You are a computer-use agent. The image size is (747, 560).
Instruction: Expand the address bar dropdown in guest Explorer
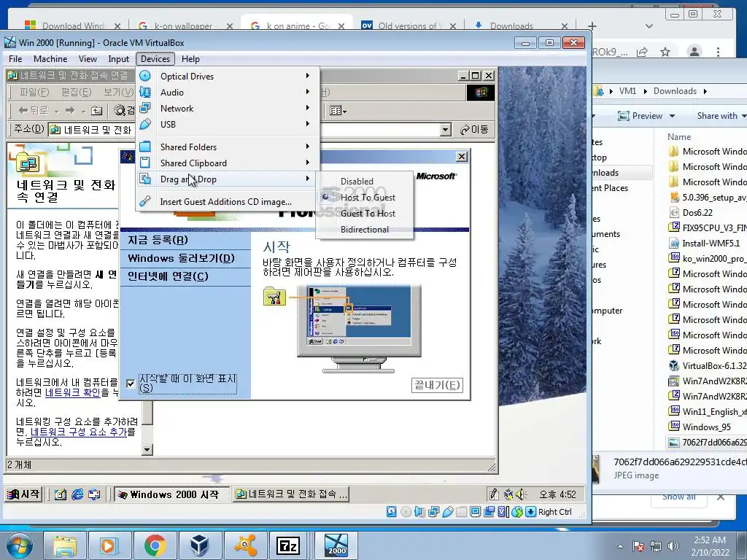pyautogui.click(x=446, y=130)
